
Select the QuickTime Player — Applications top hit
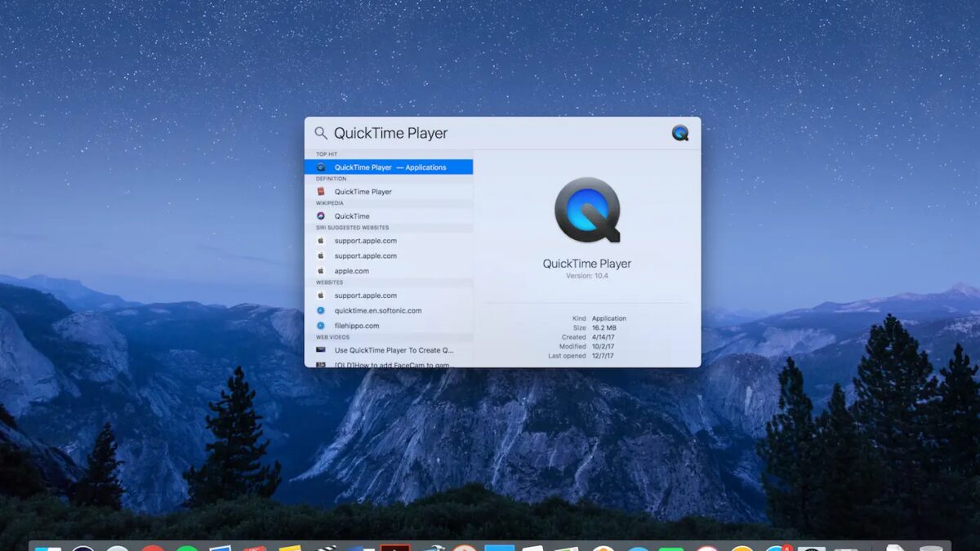390,167
